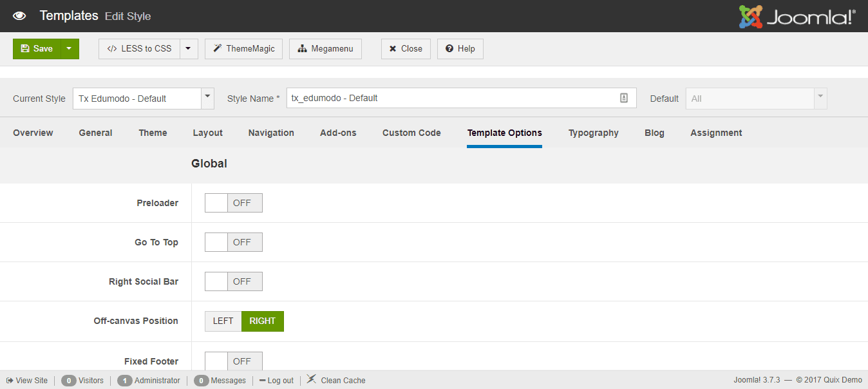Click the Style Name text field
Viewport: 868px width, 389px height.
click(x=451, y=98)
